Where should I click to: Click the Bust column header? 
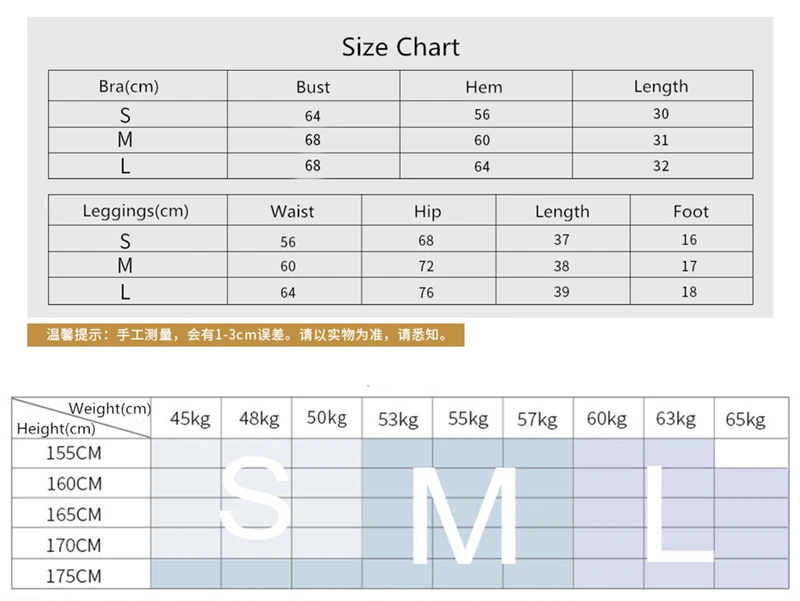(313, 87)
